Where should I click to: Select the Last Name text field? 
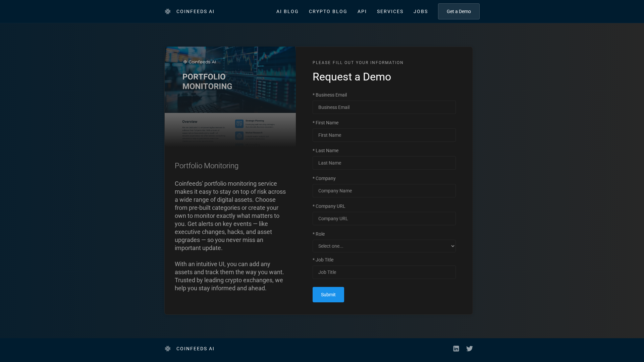(384, 163)
